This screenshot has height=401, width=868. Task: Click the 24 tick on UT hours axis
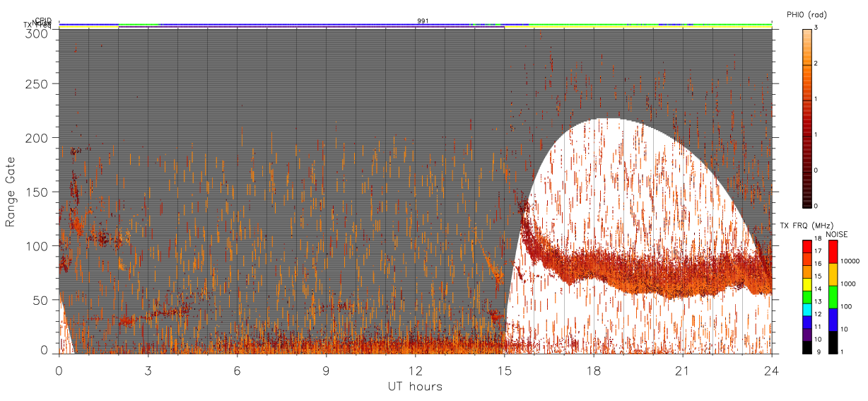pos(772,370)
